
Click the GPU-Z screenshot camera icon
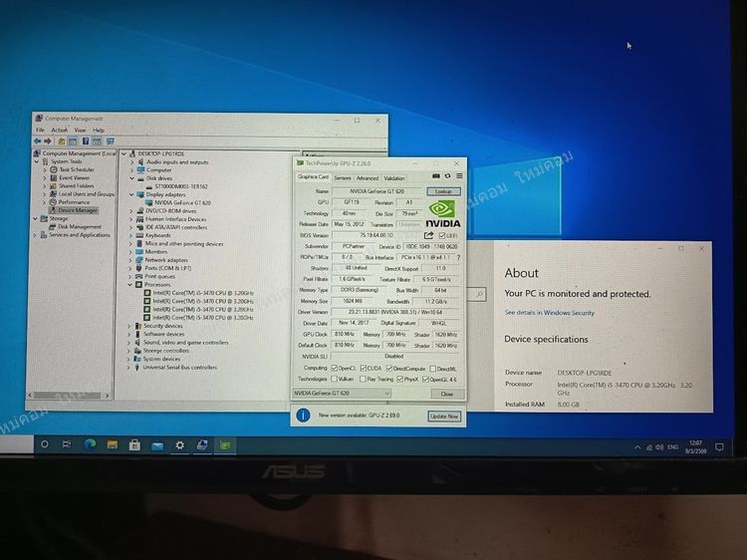coord(436,175)
